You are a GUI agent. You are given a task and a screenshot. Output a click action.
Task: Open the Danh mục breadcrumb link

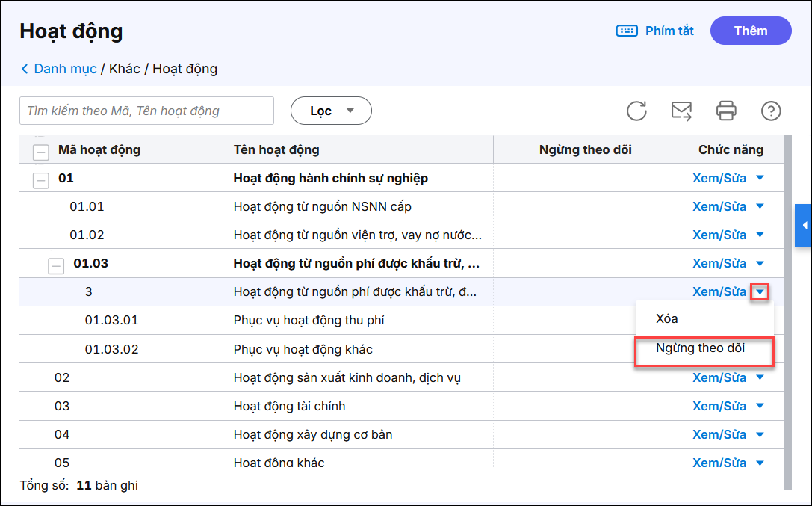pos(65,69)
